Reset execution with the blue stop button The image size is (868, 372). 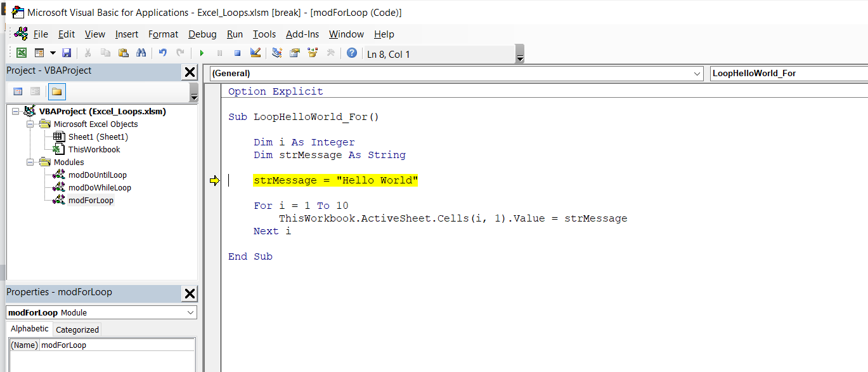pos(237,53)
